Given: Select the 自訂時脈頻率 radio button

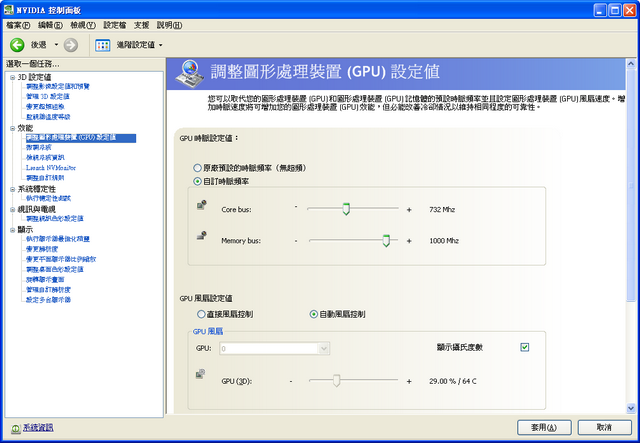Looking at the screenshot, I should point(198,181).
